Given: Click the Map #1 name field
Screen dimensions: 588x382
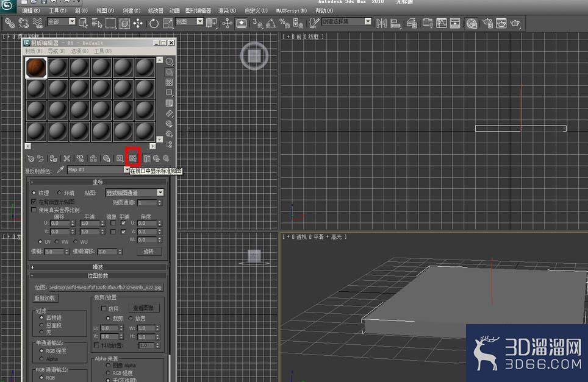Looking at the screenshot, I should (x=96, y=169).
